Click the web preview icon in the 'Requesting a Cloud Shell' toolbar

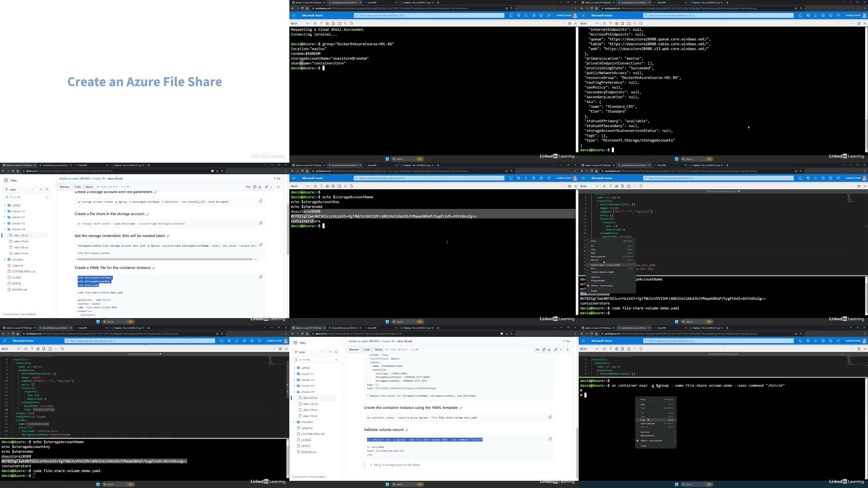[x=352, y=23]
